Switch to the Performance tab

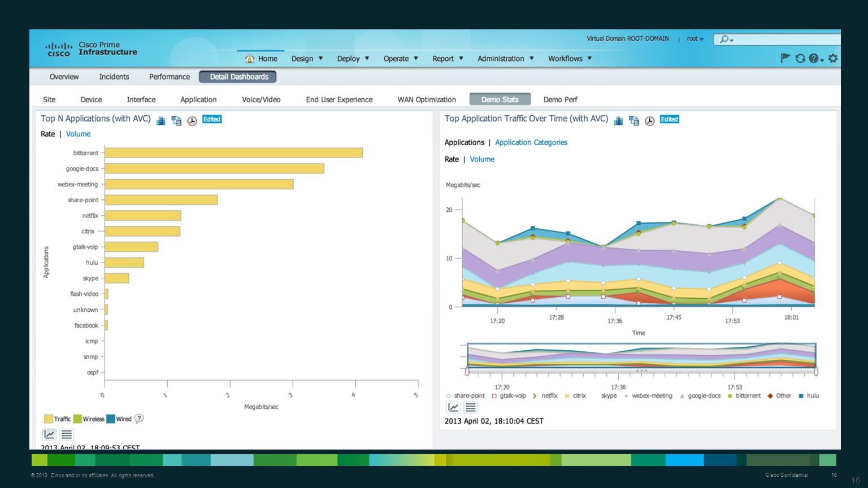click(x=170, y=77)
